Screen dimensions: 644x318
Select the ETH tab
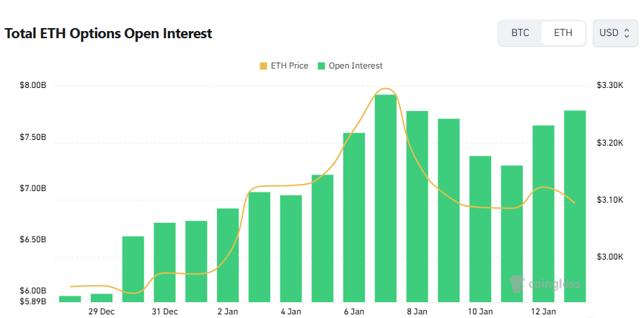tap(563, 33)
